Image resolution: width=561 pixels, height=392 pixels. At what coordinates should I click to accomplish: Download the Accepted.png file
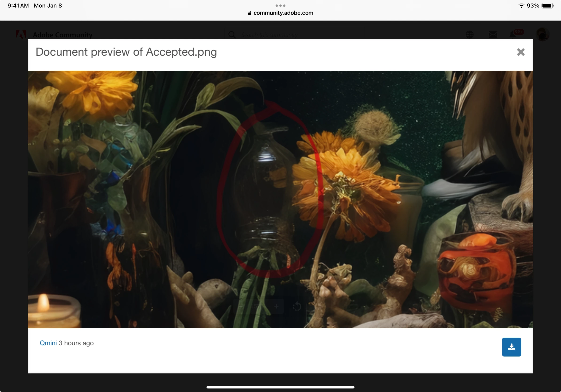tap(511, 347)
